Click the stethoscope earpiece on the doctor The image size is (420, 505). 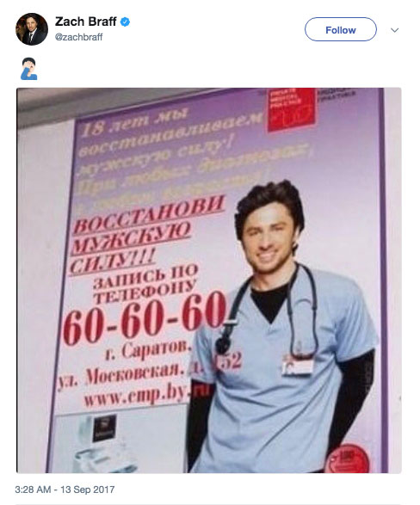click(x=224, y=343)
